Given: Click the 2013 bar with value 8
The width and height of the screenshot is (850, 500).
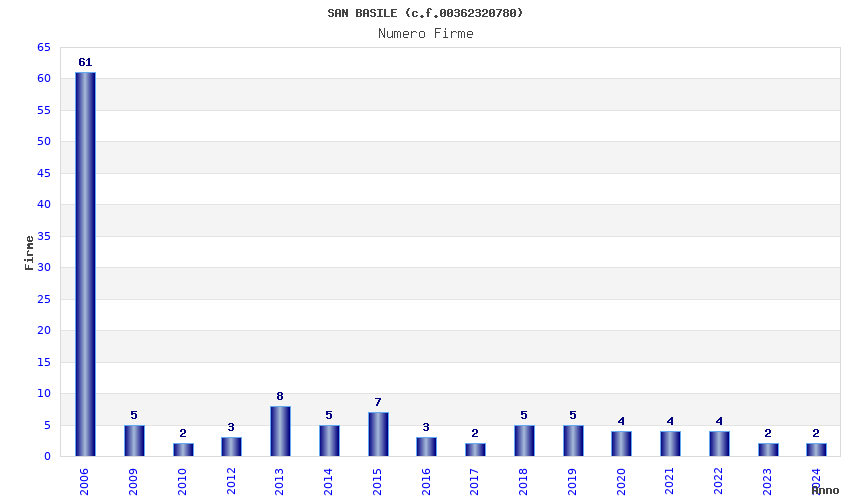Looking at the screenshot, I should 280,431.
